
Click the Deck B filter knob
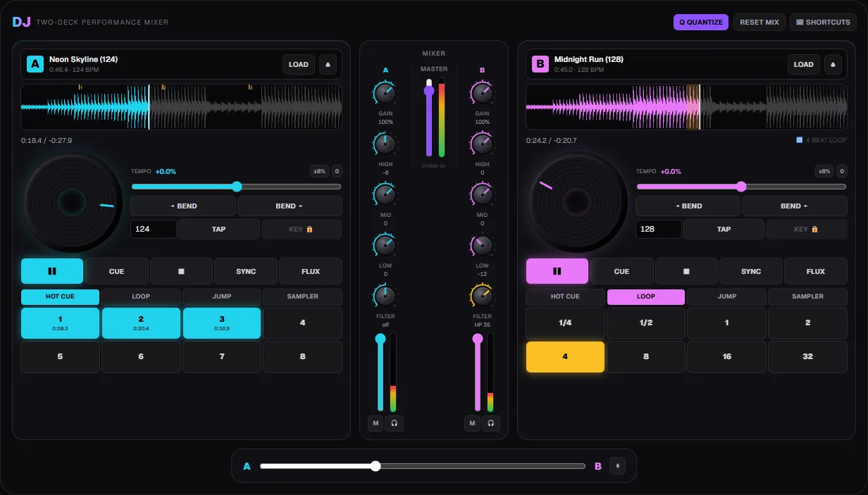tap(482, 295)
